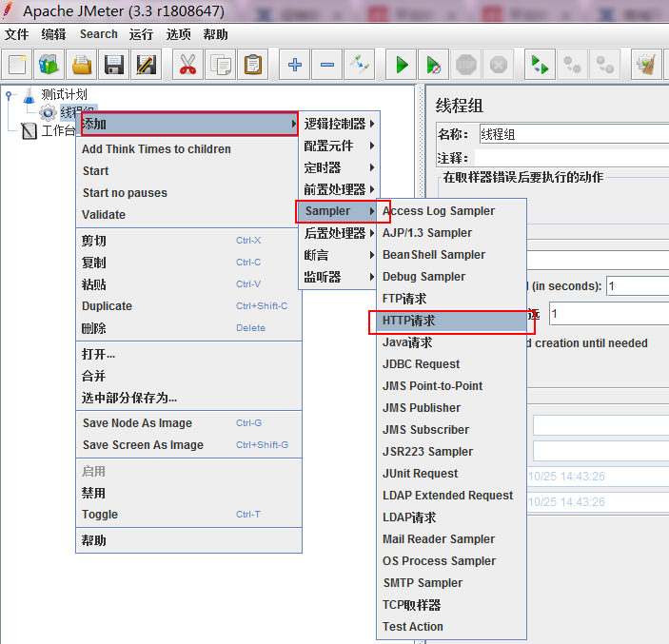This screenshot has width=669, height=644.
Task: Open the 运行 menu
Action: (141, 34)
